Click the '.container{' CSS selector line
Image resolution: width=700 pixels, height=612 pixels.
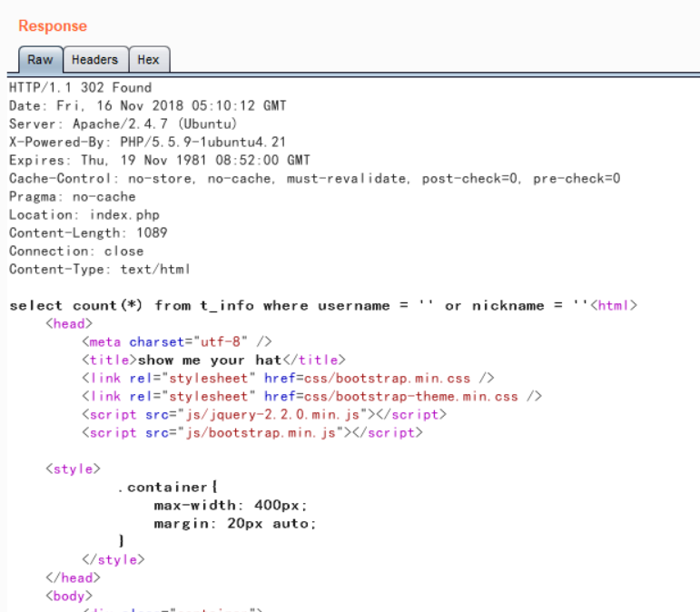pos(167,488)
